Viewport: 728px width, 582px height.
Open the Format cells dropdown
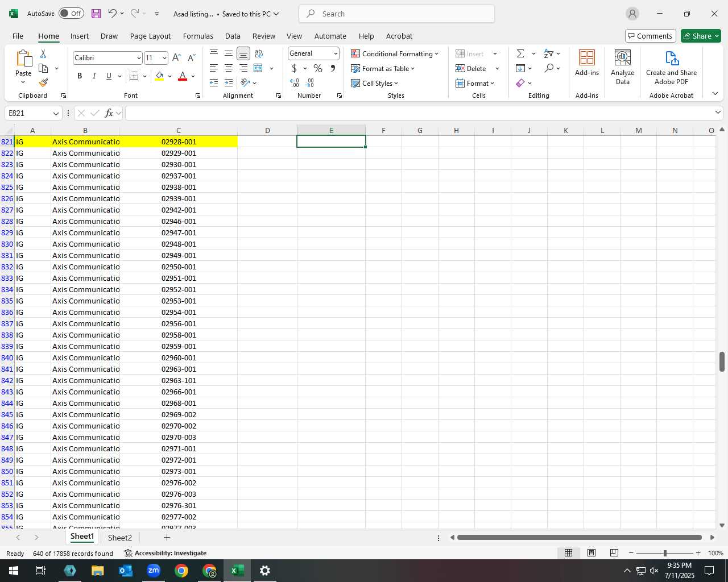point(475,83)
